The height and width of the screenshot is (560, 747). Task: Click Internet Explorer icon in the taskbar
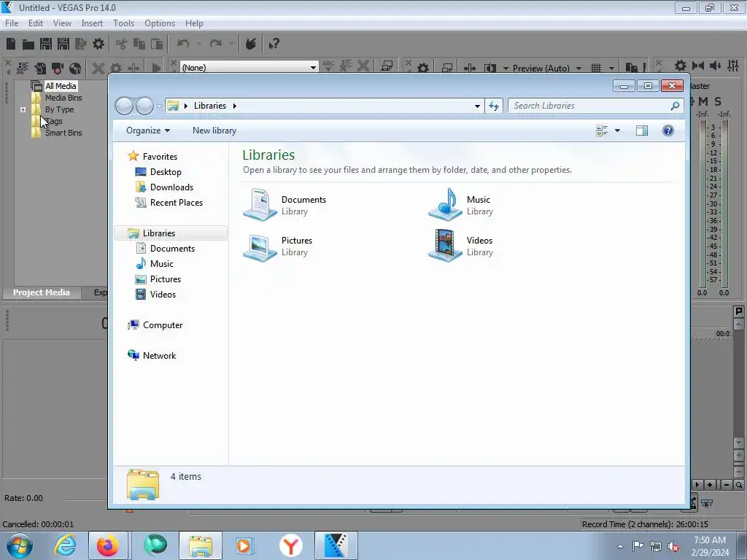(x=65, y=545)
